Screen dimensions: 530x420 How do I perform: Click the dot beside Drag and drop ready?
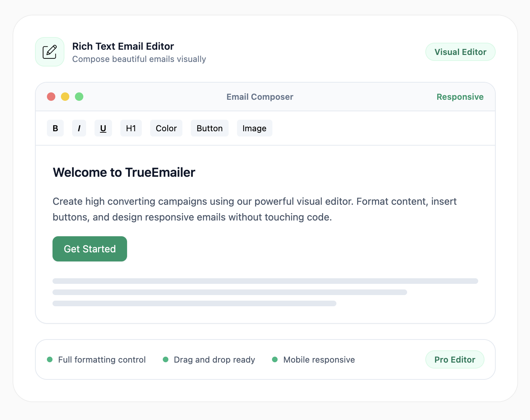tap(166, 359)
